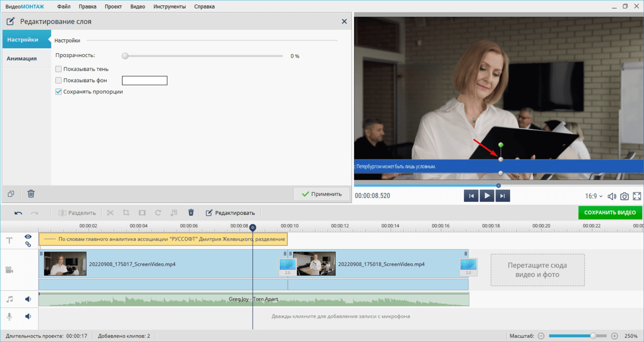The width and height of the screenshot is (644, 342).
Task: Enable the 'Показывать тень' checkbox
Action: pos(59,69)
